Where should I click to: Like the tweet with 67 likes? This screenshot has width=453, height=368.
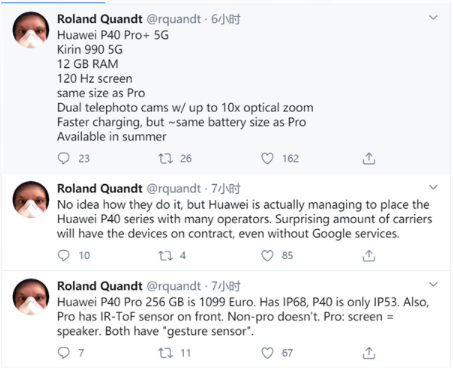pos(267,353)
